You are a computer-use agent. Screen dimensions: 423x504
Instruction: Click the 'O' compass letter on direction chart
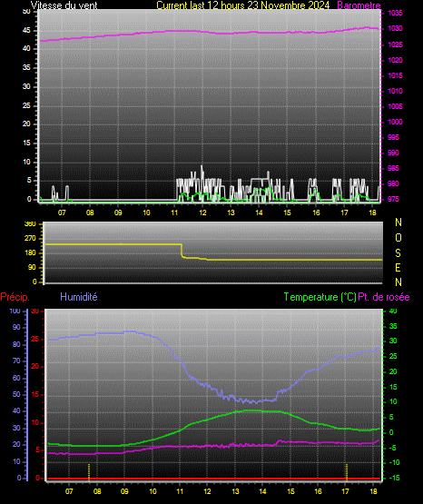[x=398, y=238]
